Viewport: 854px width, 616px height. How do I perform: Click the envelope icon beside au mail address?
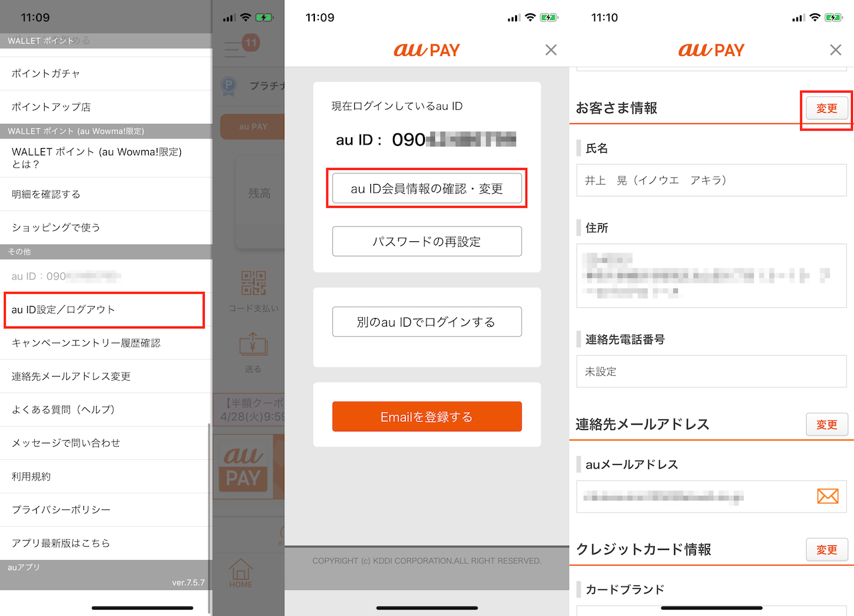pos(827,496)
